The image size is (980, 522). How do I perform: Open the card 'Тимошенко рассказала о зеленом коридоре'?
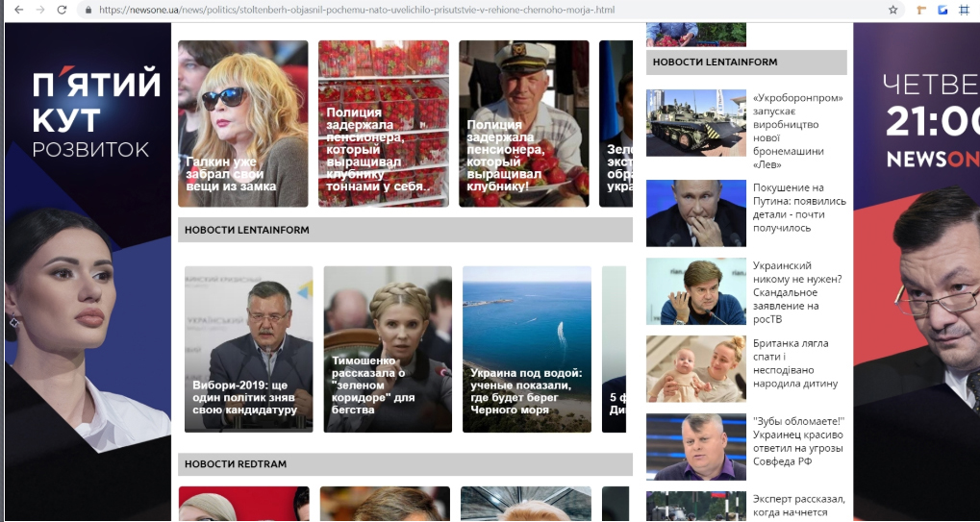(388, 349)
